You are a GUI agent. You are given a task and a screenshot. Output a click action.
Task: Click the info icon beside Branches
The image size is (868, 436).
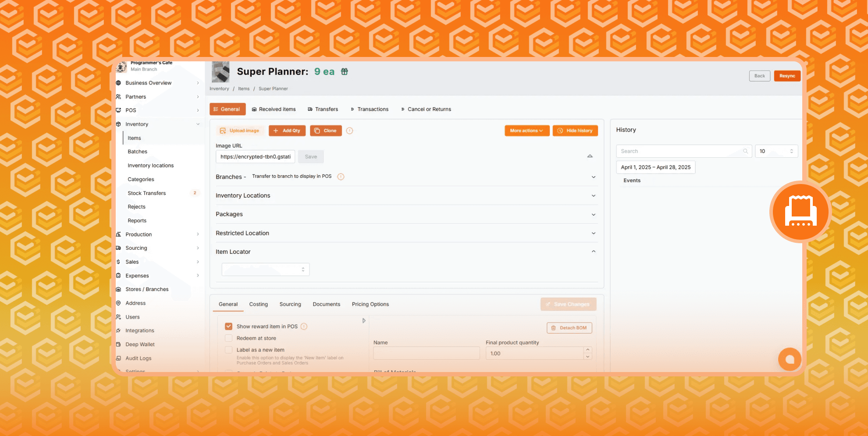341,177
